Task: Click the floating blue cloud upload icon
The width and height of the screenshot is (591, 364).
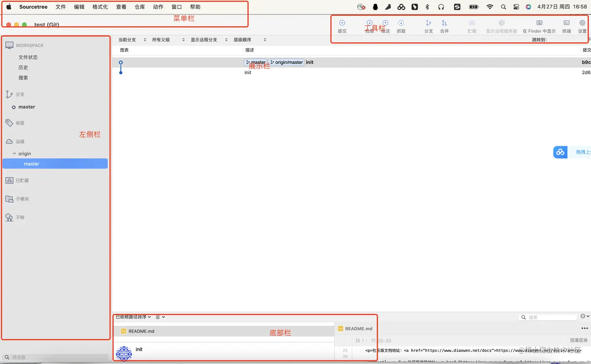Action: click(560, 152)
